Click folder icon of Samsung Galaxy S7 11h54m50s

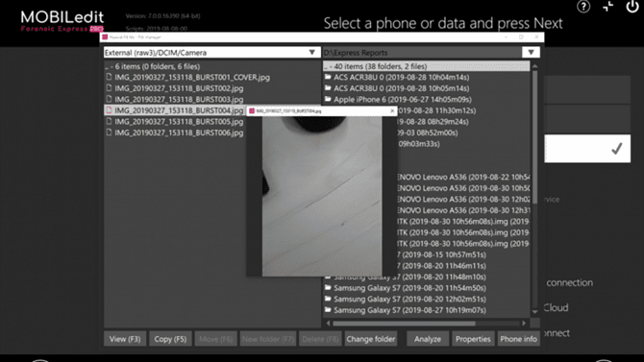point(328,287)
